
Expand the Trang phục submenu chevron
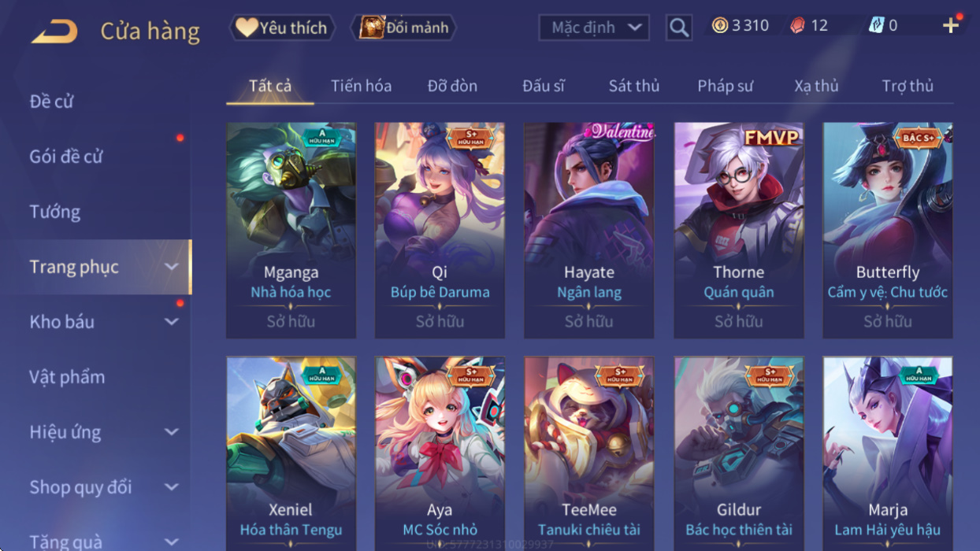point(171,267)
